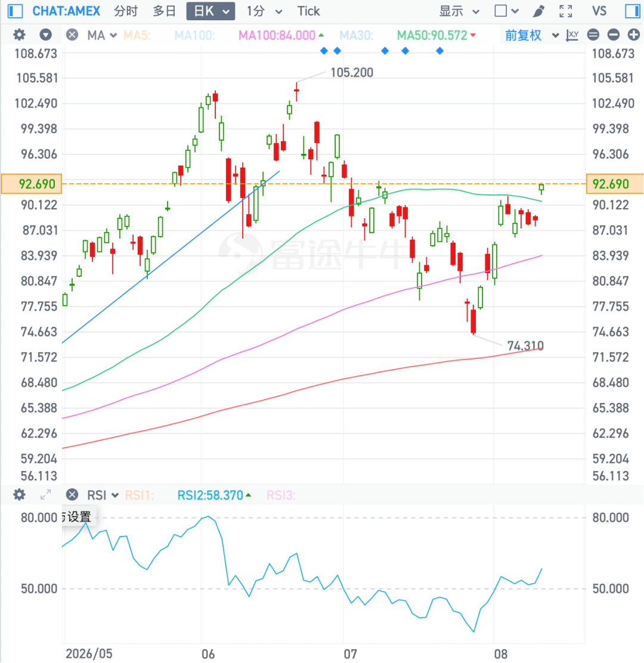Screen dimensions: 644x663
Task: Open the 显示 display dropdown
Action: [x=459, y=11]
